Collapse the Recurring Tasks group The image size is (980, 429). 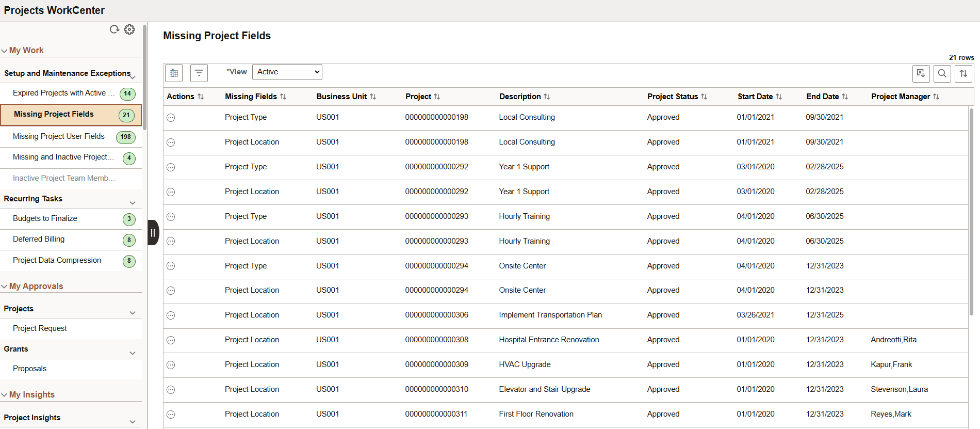[133, 203]
